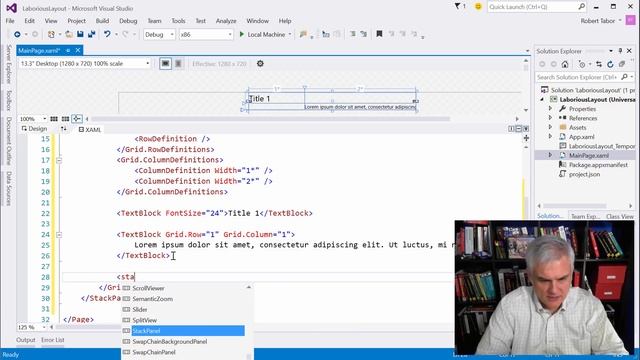Select project.json in Solution Explorer
This screenshot has width=640, height=360.
(584, 174)
